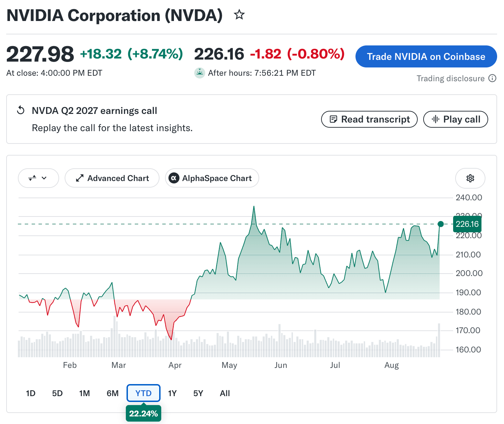The width and height of the screenshot is (504, 424).
Task: Open the Advanced Chart
Action: click(112, 178)
